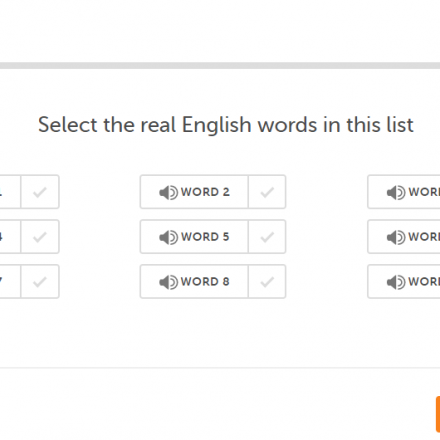Screen dimensions: 440x440
Task: Select the WORD 2 text label
Action: coord(205,192)
